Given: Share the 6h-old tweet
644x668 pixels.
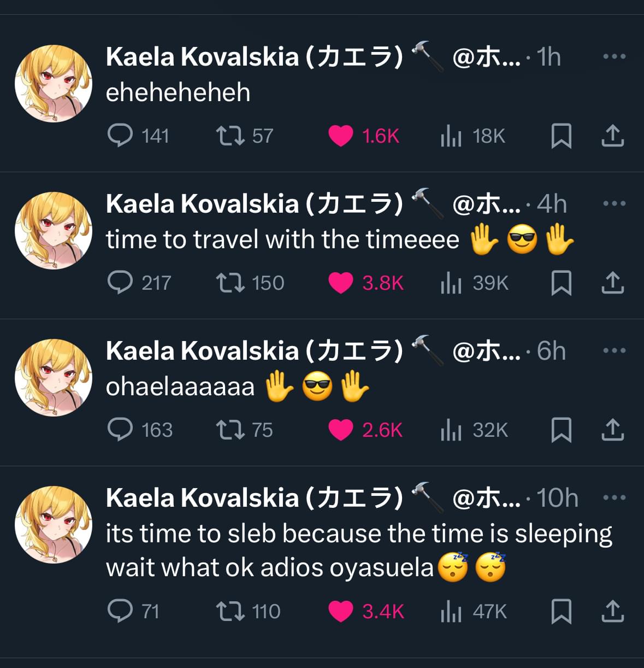Looking at the screenshot, I should click(x=612, y=430).
